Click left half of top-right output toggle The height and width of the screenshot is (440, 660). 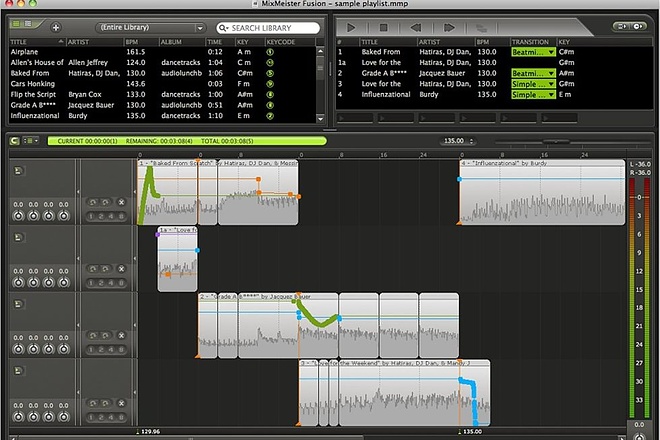pyautogui.click(x=622, y=26)
